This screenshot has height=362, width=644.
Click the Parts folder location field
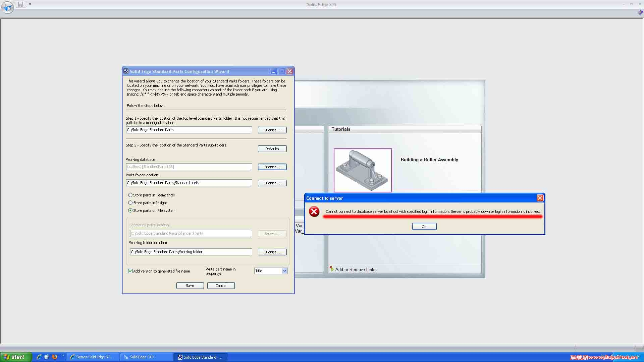click(189, 183)
